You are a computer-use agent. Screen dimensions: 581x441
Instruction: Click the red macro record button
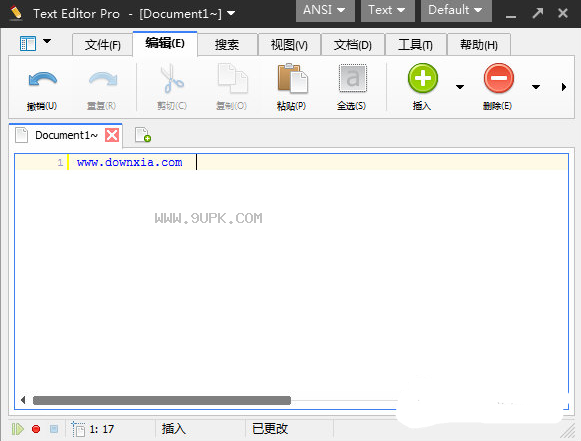[x=36, y=429]
